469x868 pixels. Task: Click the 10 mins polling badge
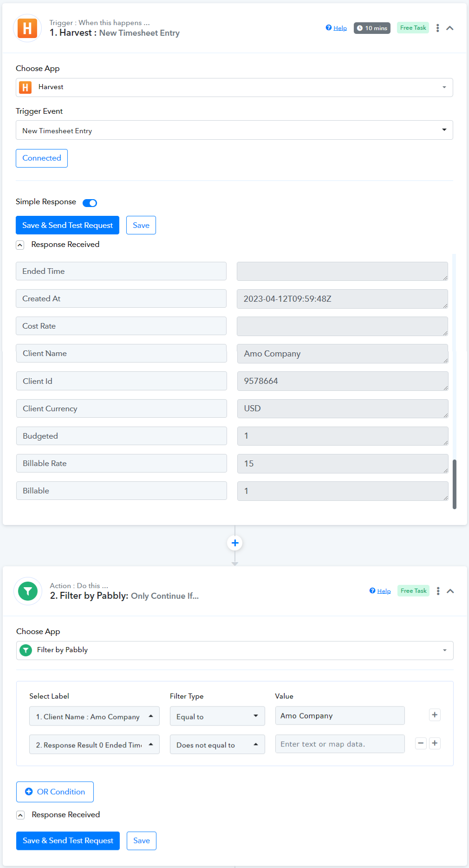[x=372, y=28]
